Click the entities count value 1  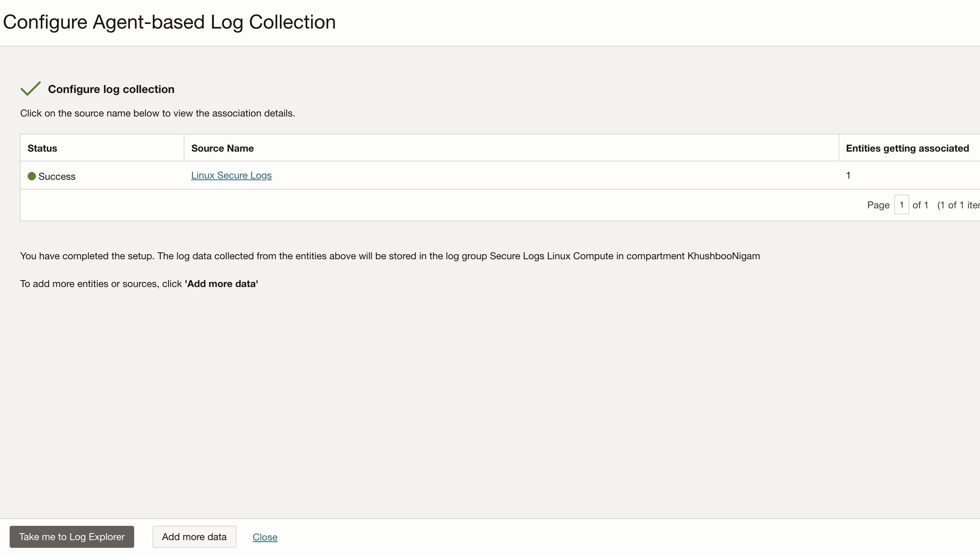click(x=849, y=175)
